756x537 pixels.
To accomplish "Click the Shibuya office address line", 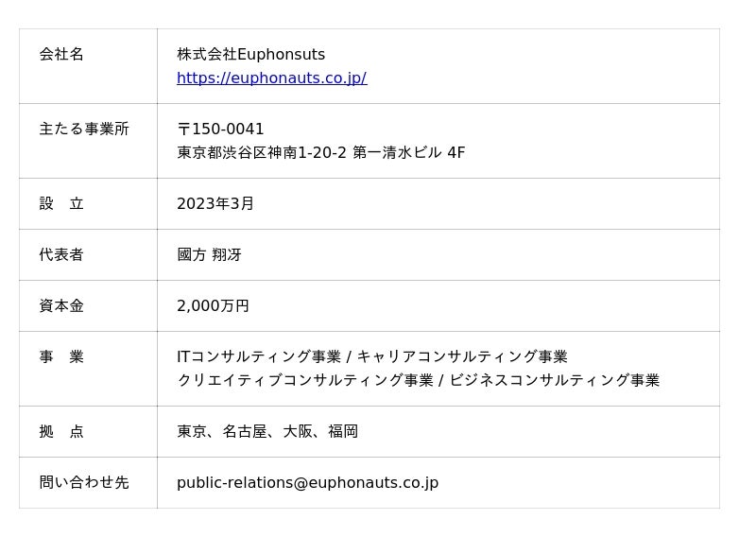I will (x=320, y=153).
